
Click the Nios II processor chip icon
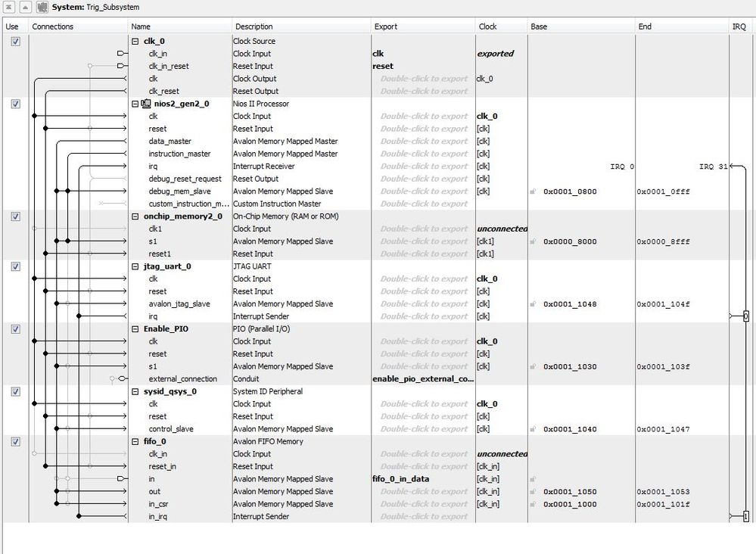click(146, 104)
